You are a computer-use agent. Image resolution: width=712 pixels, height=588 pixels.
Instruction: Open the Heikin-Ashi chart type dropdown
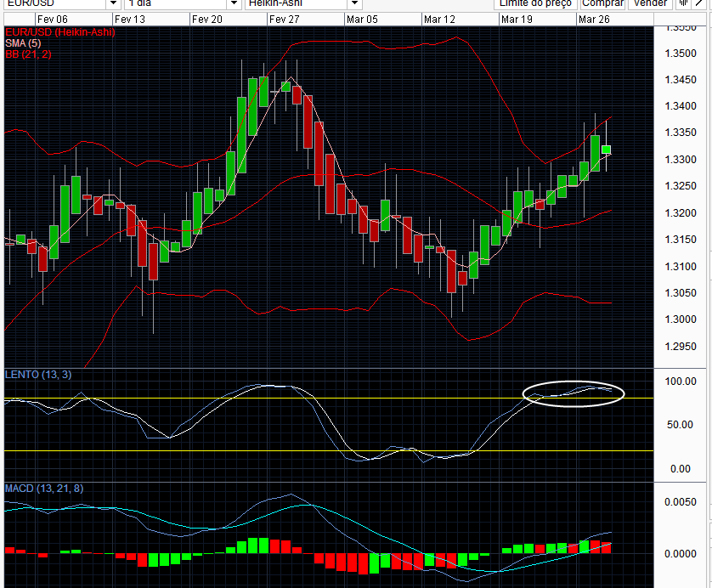coord(353,3)
